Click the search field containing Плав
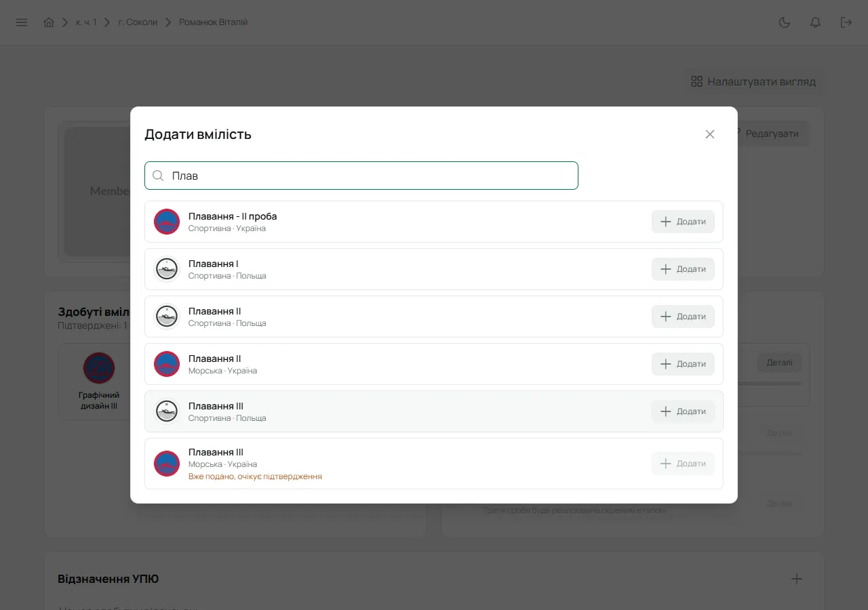 click(x=361, y=176)
